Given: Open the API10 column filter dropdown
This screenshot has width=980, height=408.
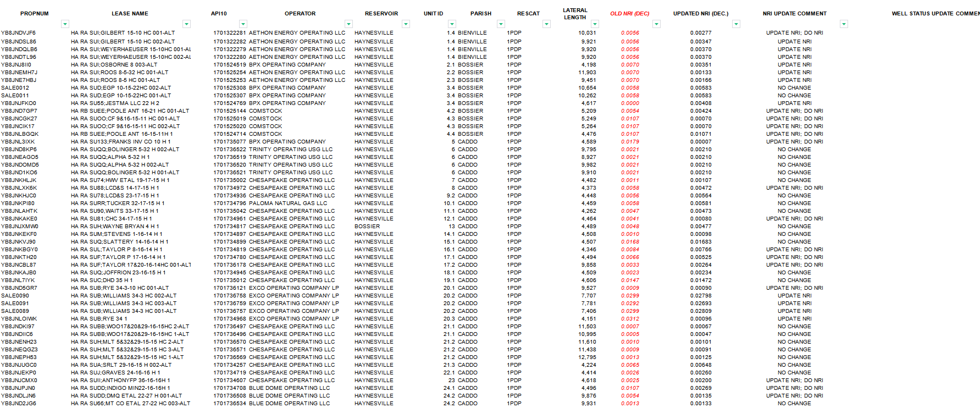Looking at the screenshot, I should (243, 24).
